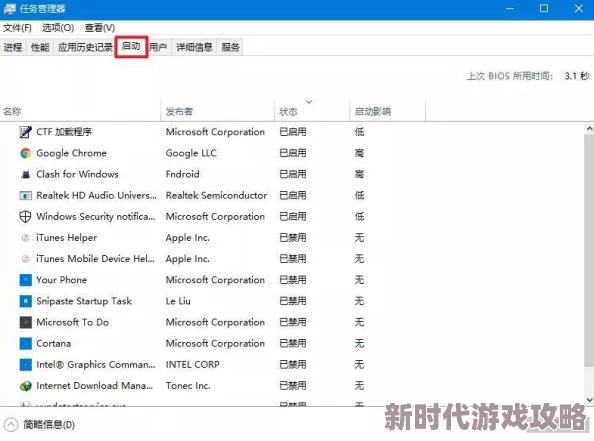Open the 查看(V) menu
The image size is (594, 441).
tap(100, 28)
